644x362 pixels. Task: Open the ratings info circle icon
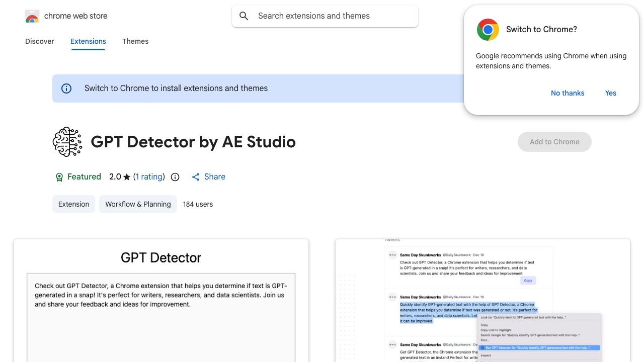click(175, 177)
